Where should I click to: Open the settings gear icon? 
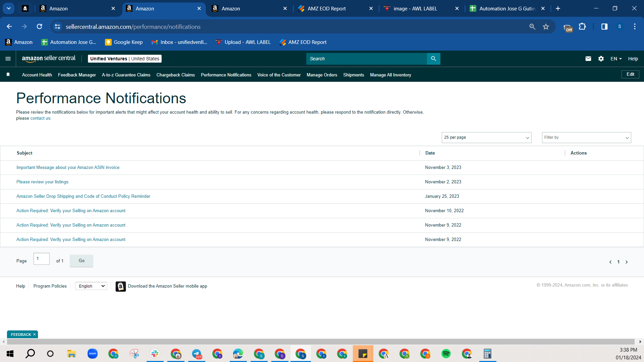(601, 59)
